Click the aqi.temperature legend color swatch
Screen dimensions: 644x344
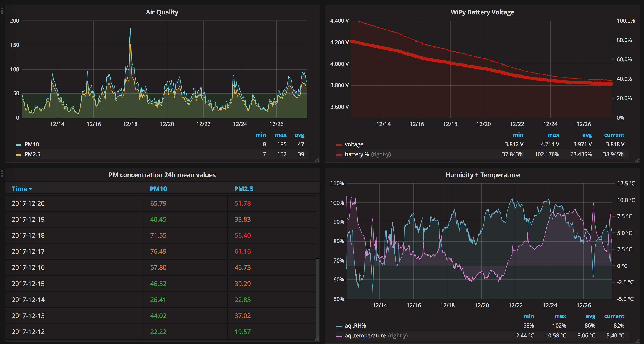(x=339, y=336)
